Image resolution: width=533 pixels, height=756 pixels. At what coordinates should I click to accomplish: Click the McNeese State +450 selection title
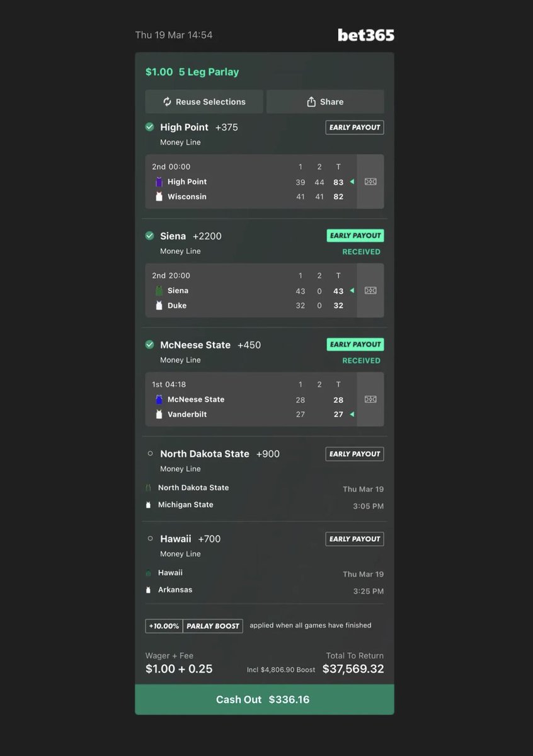(210, 345)
